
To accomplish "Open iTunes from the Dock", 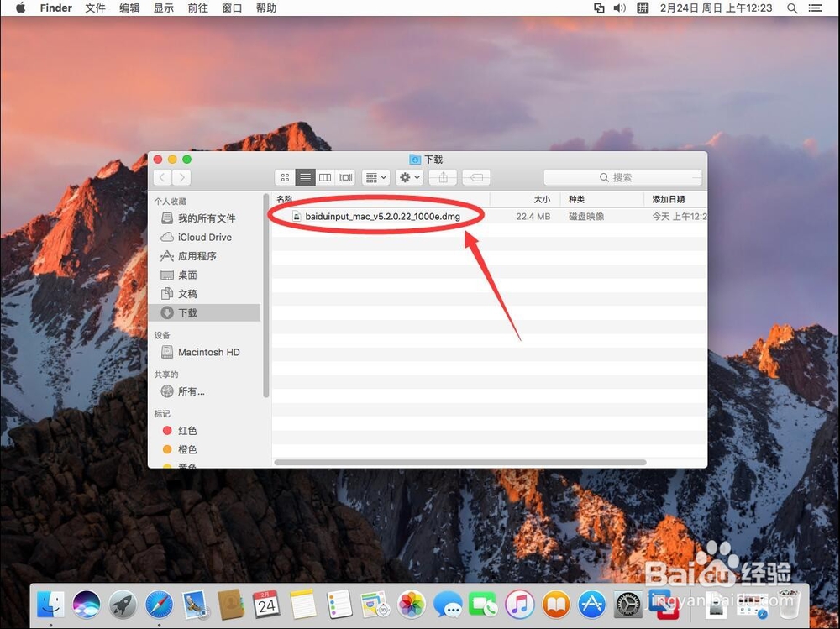I will point(520,605).
